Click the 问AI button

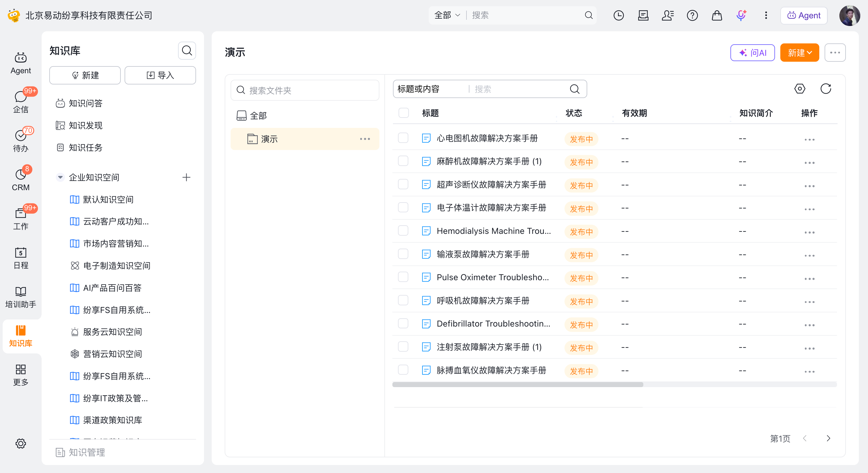pyautogui.click(x=753, y=53)
